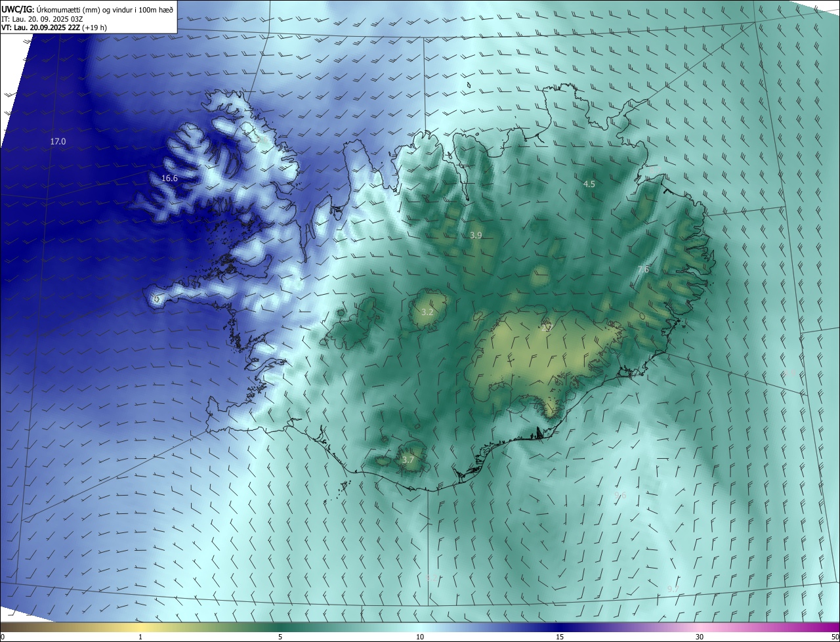
Task: Click the 1 tick on the color scale
Action: (140, 637)
